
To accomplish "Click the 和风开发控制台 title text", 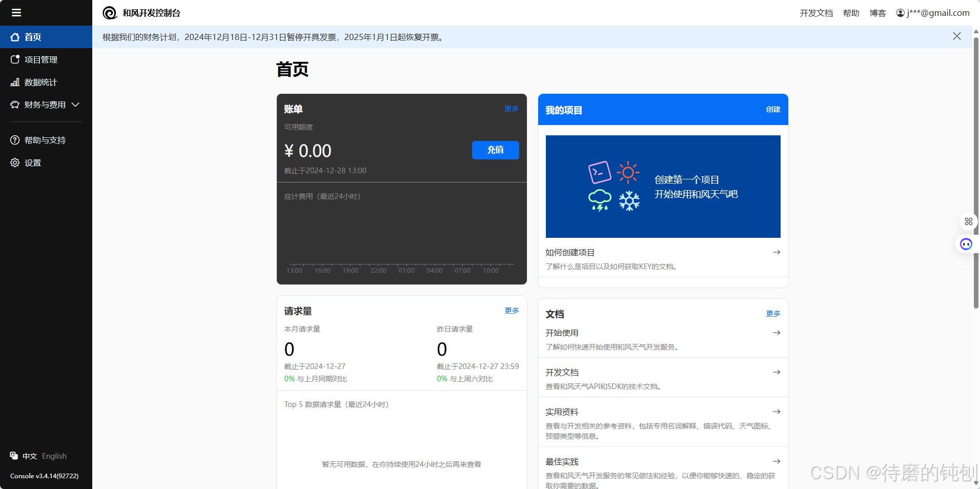I will [x=151, y=13].
